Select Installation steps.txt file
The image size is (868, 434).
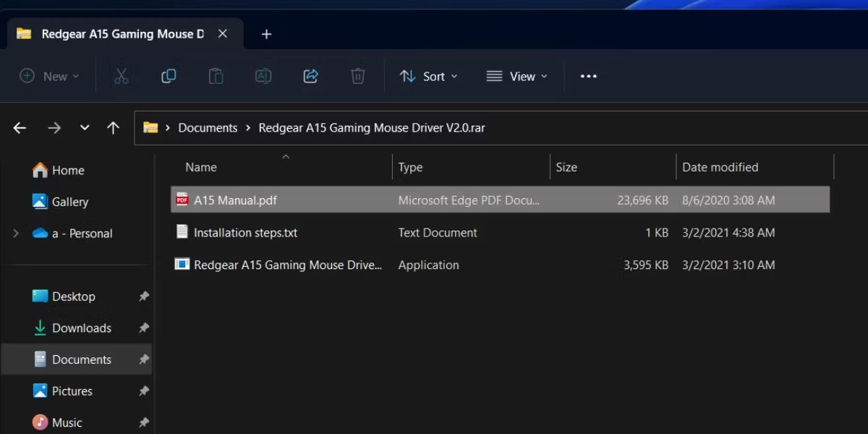tap(500, 233)
